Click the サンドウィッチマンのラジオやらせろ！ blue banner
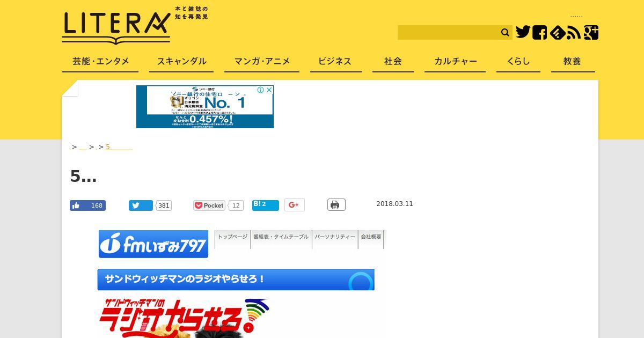644x338 pixels. (x=236, y=280)
